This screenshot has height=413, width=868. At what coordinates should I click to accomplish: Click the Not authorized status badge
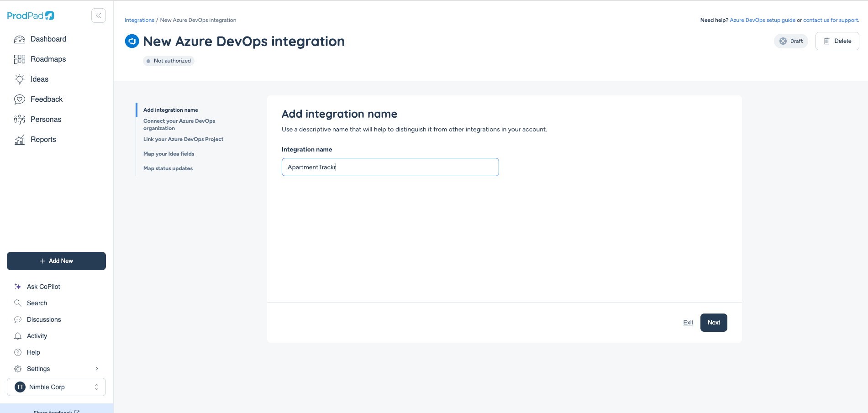168,61
